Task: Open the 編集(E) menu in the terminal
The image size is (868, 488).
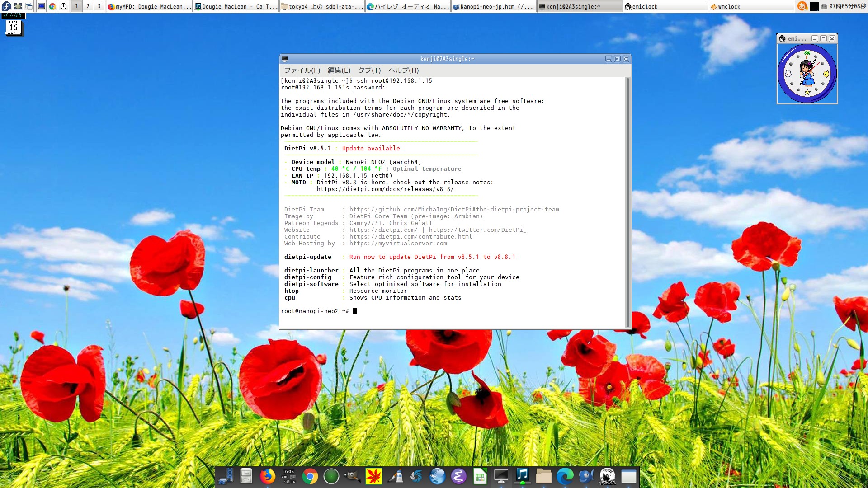Action: [338, 70]
